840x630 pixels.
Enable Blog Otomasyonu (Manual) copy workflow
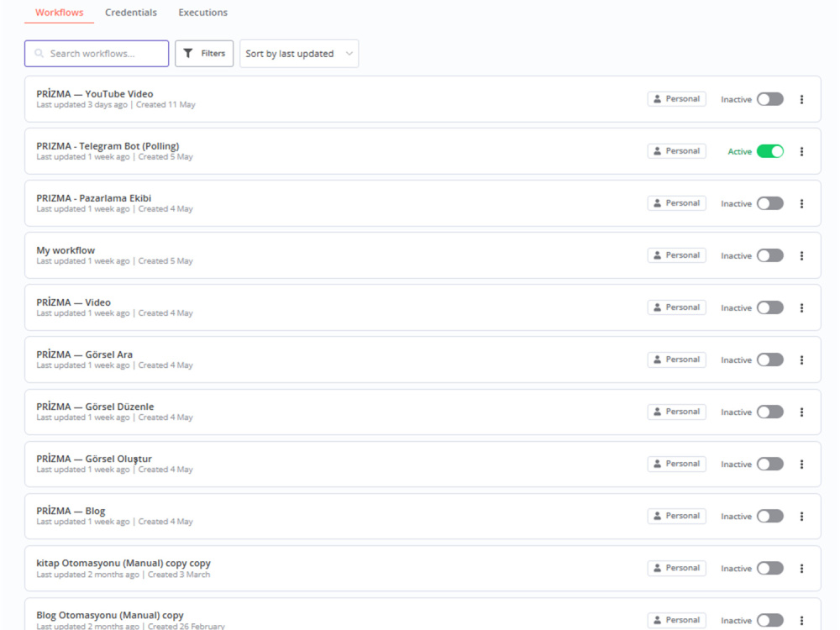769,621
